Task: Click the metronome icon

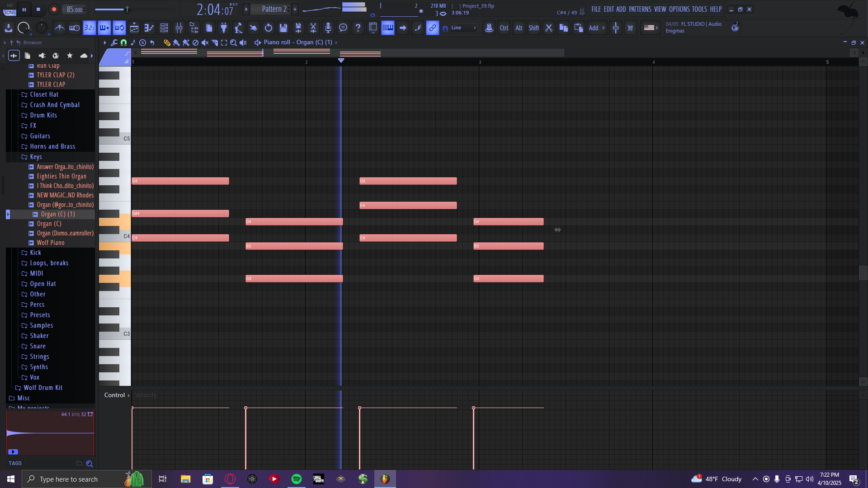Action: [x=59, y=28]
